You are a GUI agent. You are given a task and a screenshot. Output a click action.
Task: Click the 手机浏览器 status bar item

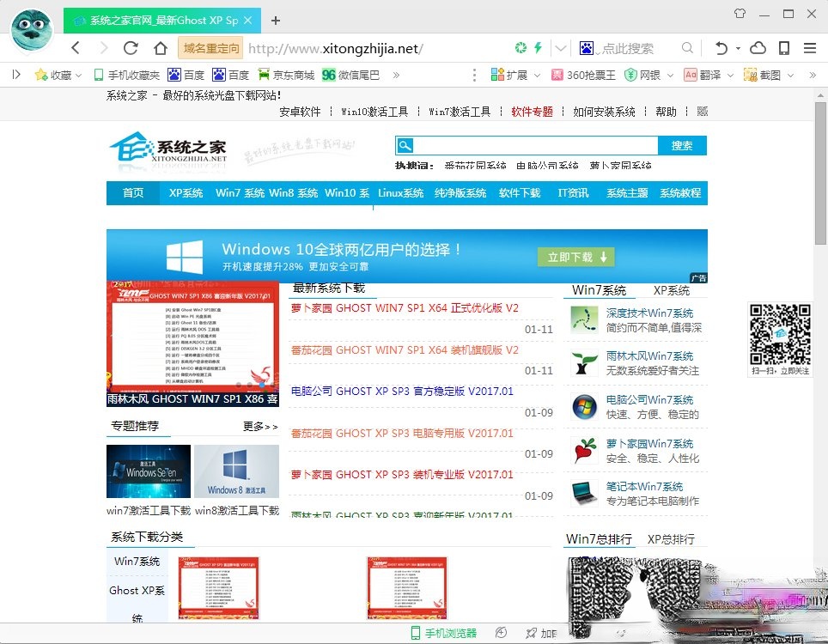pyautogui.click(x=443, y=633)
